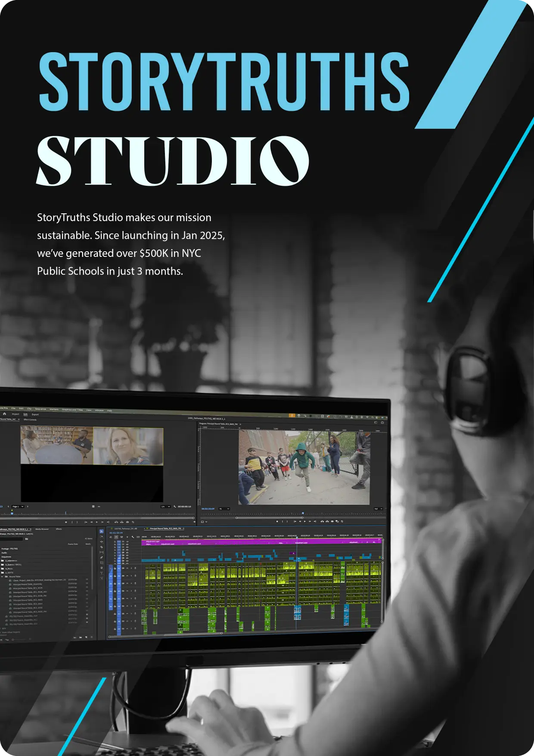Viewport: 534px width, 756px height.
Task: Select the Rectangle tool
Action: click(x=102, y=562)
